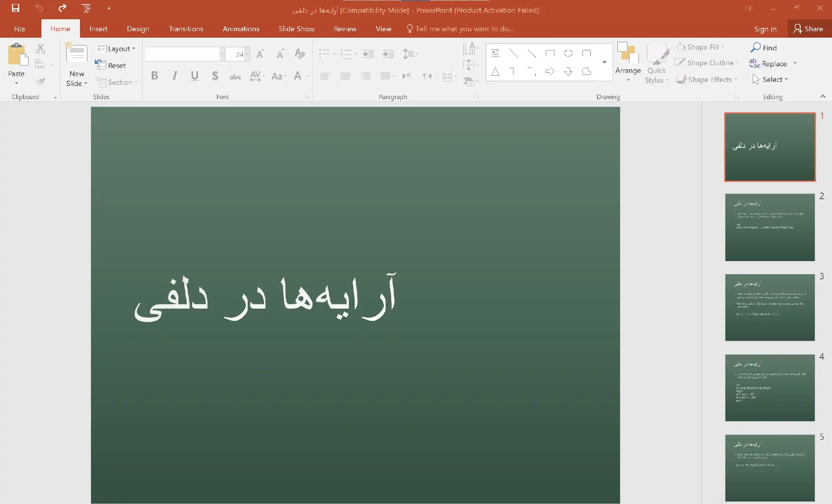Select slide 3 thumbnail
The height and width of the screenshot is (504, 832).
tap(770, 307)
